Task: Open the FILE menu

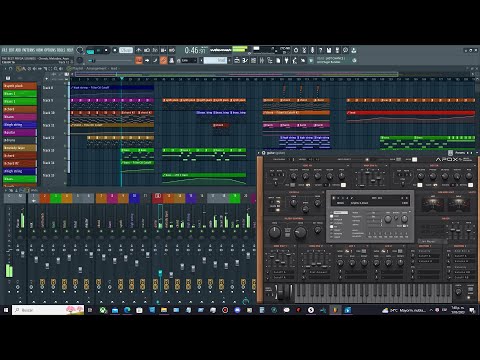Action: point(5,50)
